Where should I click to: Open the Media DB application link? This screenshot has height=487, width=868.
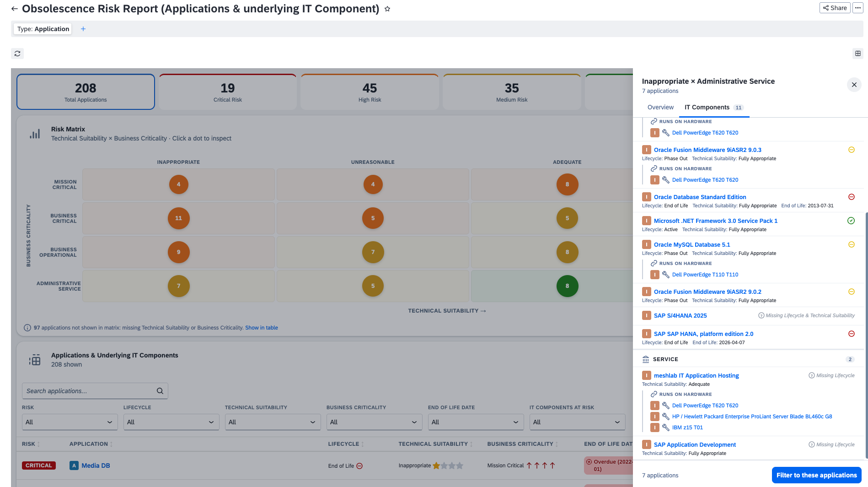coord(96,465)
